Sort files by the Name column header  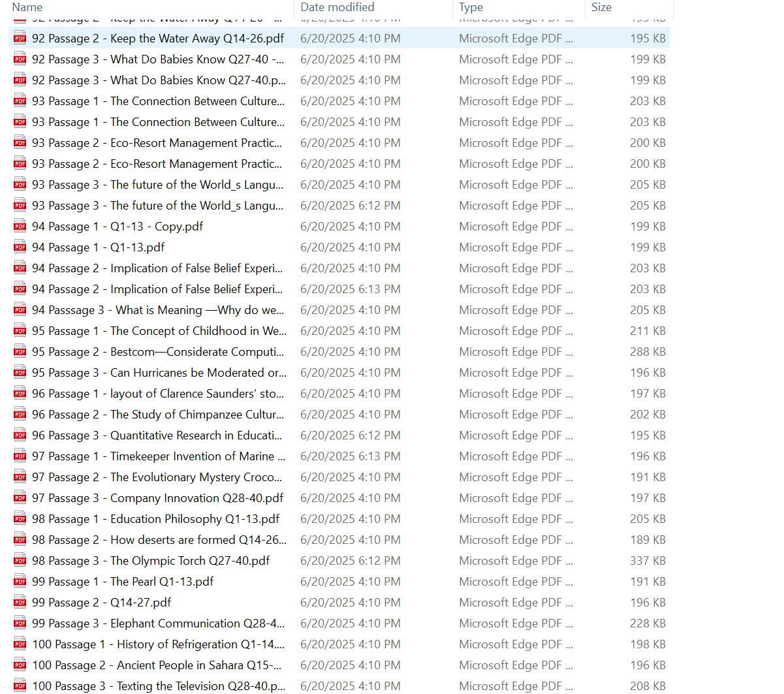[x=27, y=7]
